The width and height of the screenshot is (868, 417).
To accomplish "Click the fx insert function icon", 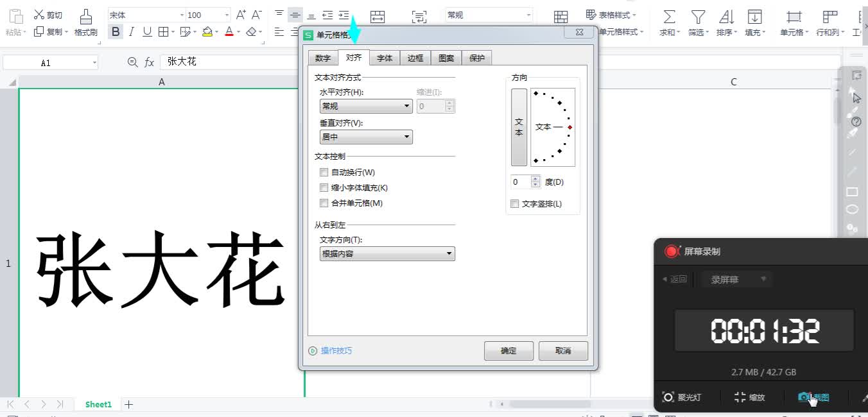I will point(149,62).
